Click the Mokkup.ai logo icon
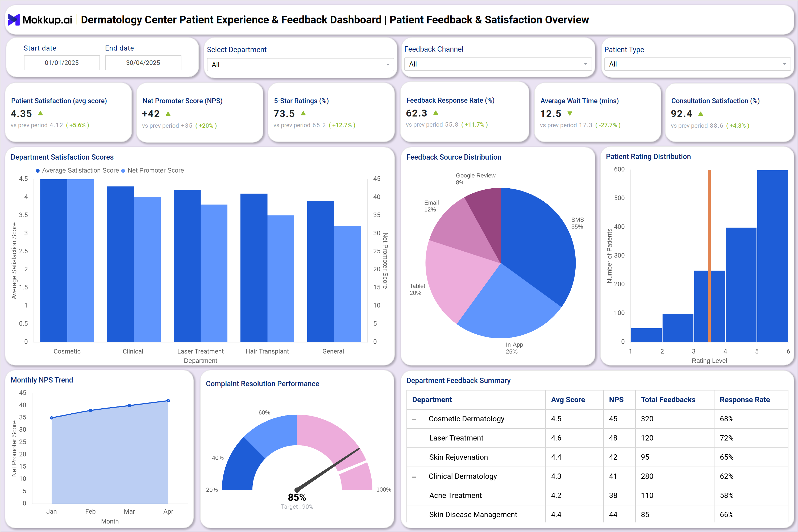 (x=14, y=20)
